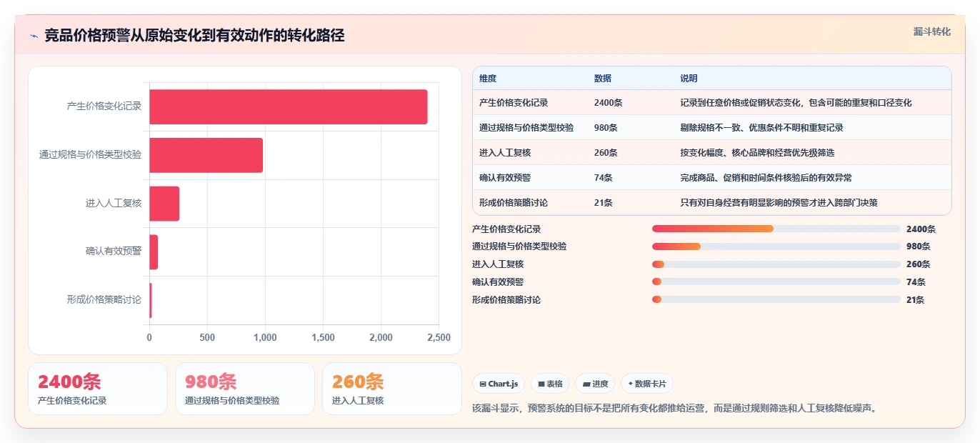980x443 pixels.
Task: Click the 1,000 x-axis tick label
Action: [x=265, y=337]
